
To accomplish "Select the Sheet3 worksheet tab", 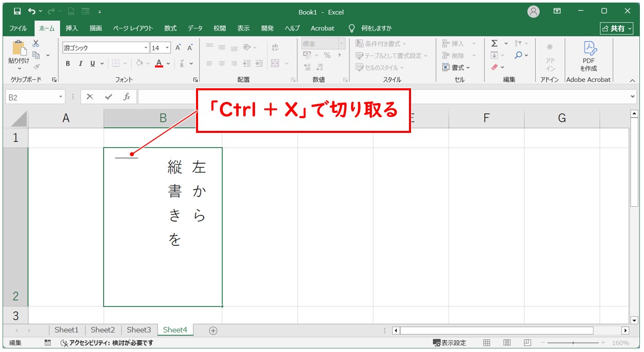I will pyautogui.click(x=139, y=330).
